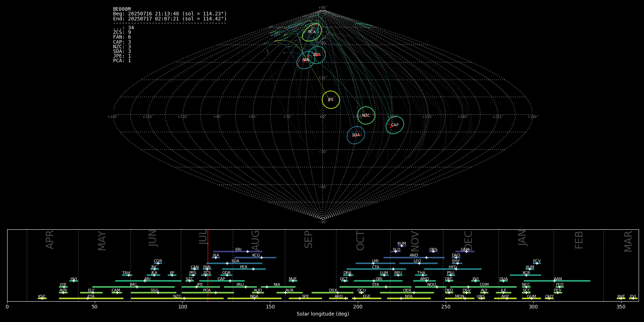The width and height of the screenshot is (644, 322).
Task: Click the ARI shower bar in timeline
Action: click(x=148, y=281)
